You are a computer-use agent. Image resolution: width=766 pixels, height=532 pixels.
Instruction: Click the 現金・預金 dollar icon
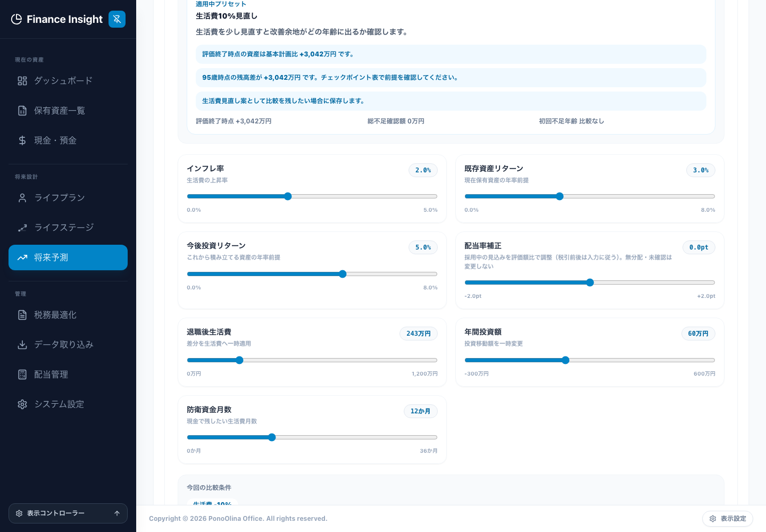22,140
